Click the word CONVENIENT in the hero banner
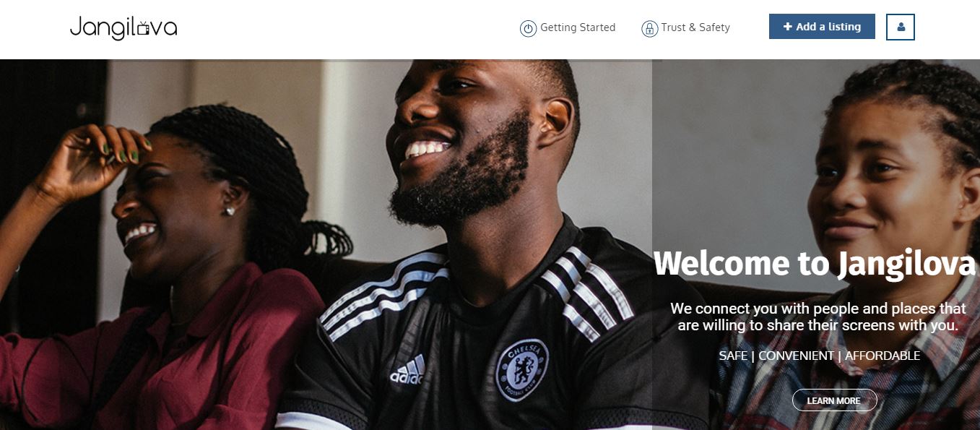Viewport: 980px width, 430px height. tap(796, 356)
